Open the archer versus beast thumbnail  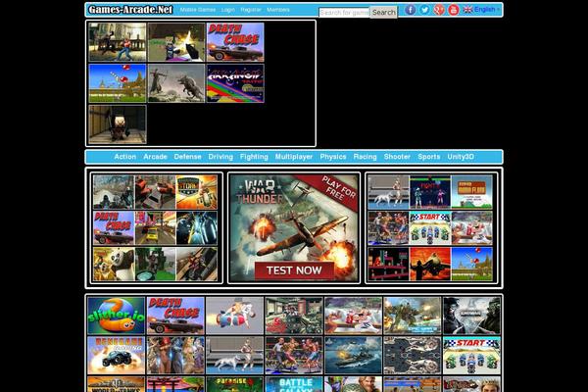point(176,83)
